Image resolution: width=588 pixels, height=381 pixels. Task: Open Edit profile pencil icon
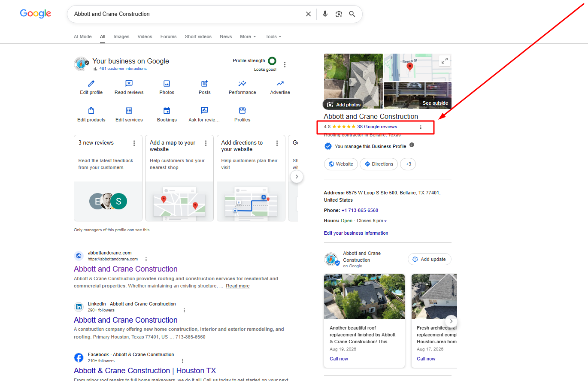91,84
